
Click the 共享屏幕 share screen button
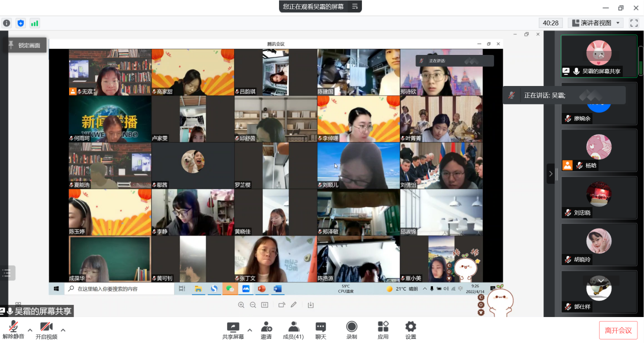pyautogui.click(x=233, y=330)
